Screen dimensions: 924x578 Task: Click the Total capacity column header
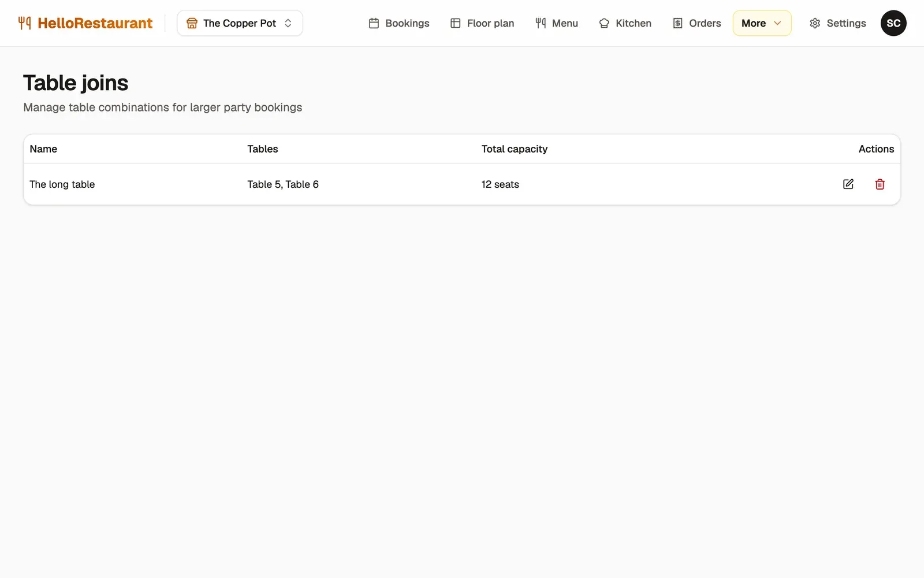coord(515,149)
